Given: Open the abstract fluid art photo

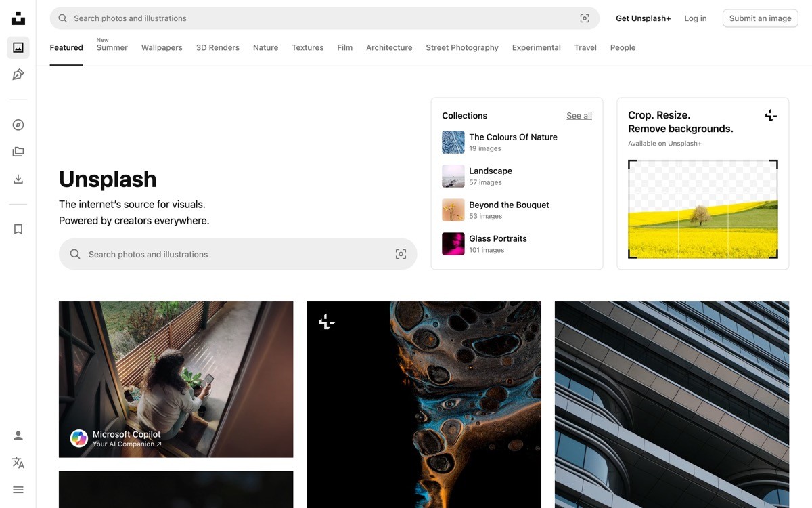Looking at the screenshot, I should click(x=424, y=404).
